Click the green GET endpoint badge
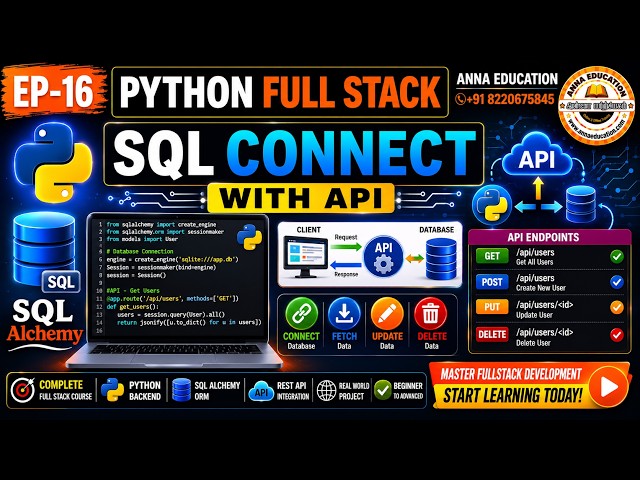This screenshot has width=640, height=480. [492, 256]
